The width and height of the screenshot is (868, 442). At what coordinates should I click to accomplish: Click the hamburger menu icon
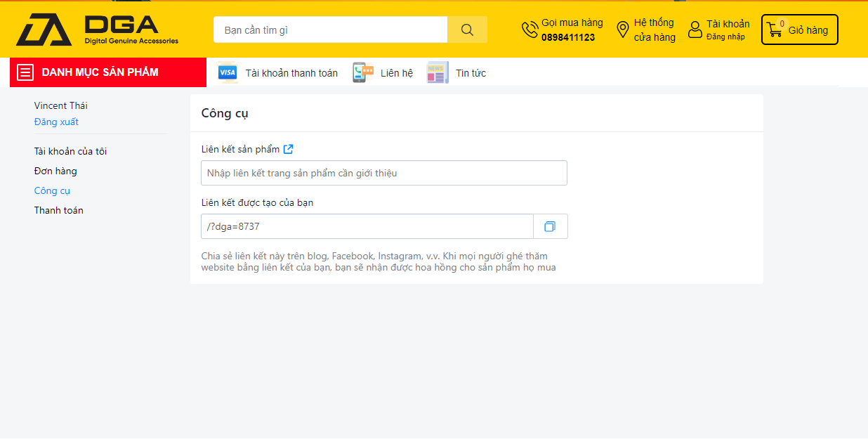point(25,72)
